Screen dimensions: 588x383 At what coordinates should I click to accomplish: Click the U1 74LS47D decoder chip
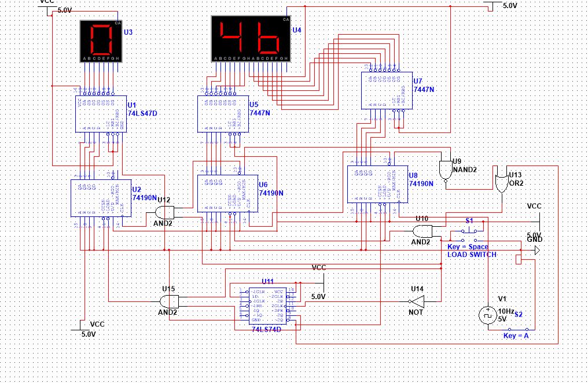pyautogui.click(x=101, y=114)
